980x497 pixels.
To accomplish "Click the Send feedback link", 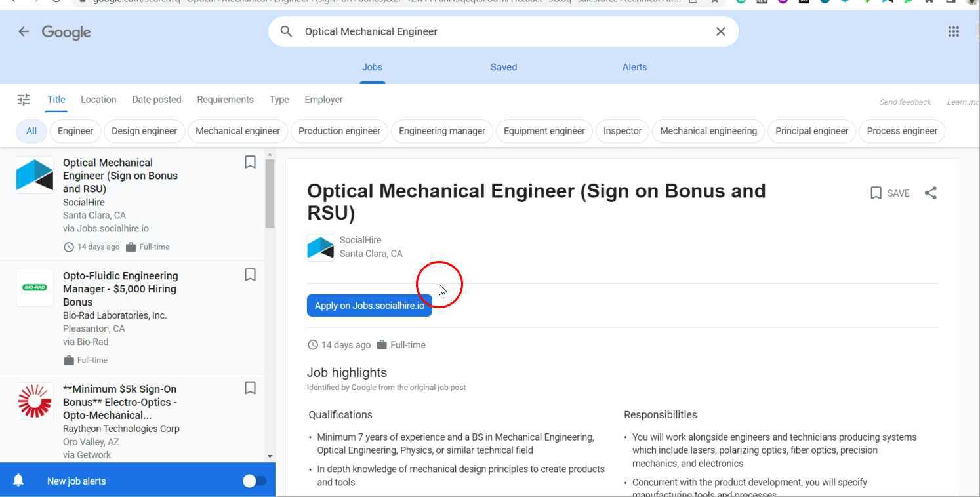I will point(905,102).
